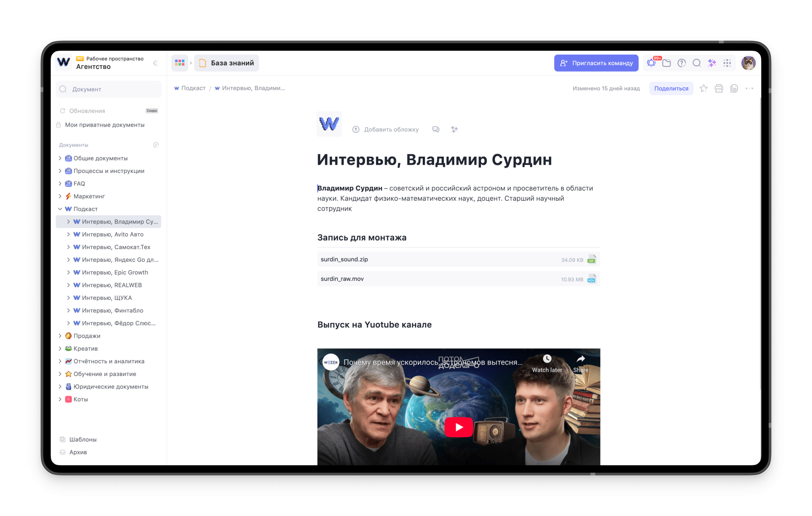Play the embedded YouTube video
Image resolution: width=812 pixels, height=516 pixels.
point(458,427)
